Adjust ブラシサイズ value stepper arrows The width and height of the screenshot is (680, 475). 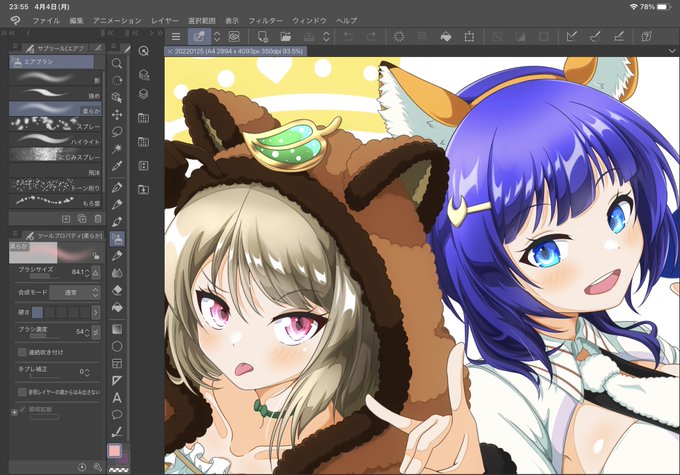[x=87, y=272]
